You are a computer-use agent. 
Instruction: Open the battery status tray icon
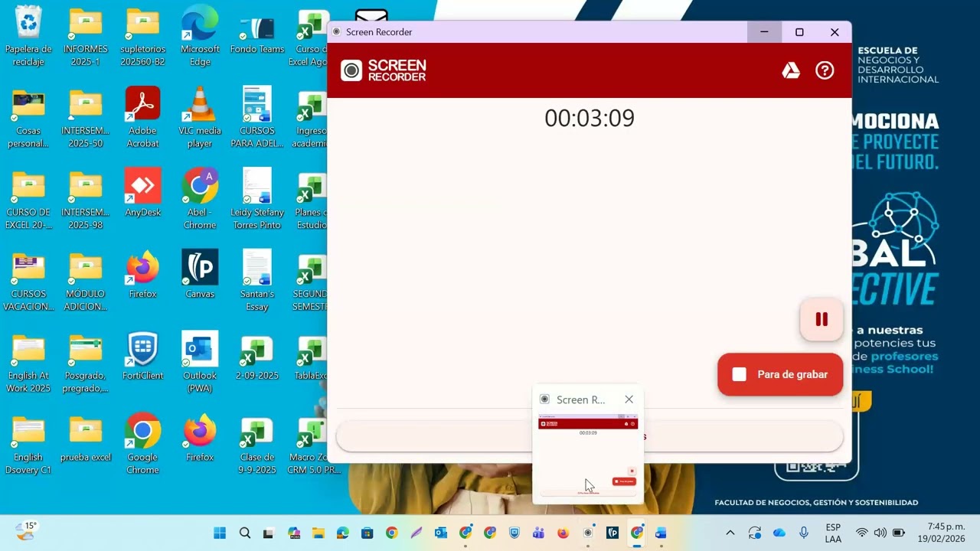click(899, 533)
